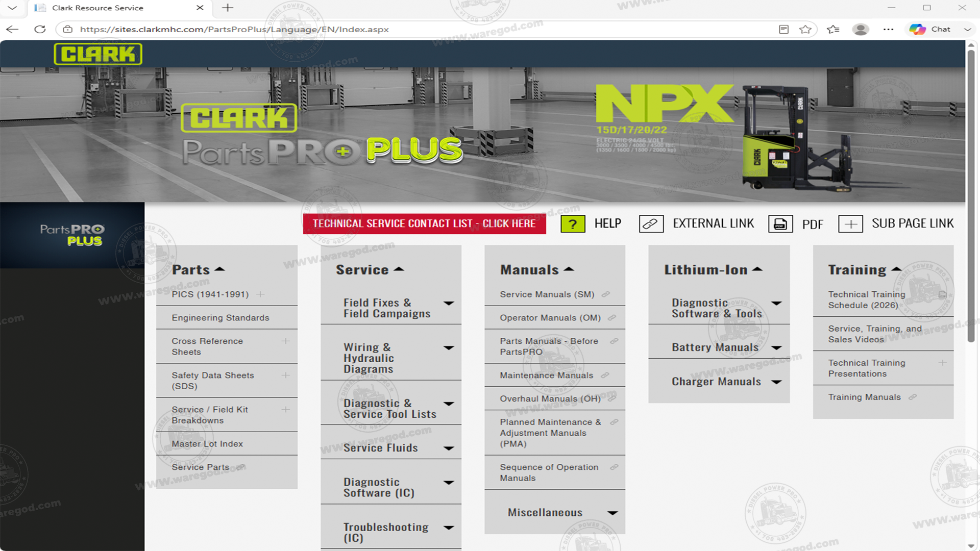Open Engineering Standards

[x=220, y=317]
